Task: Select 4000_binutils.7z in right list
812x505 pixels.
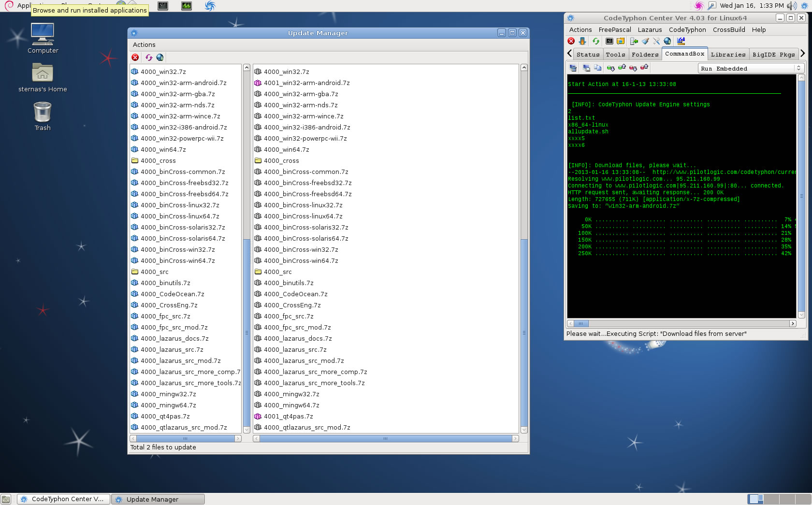Action: pyautogui.click(x=284, y=283)
